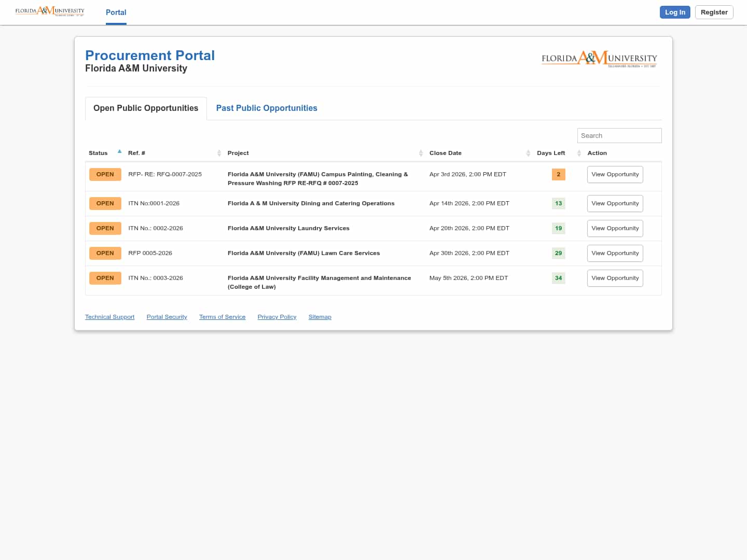Open the Privacy Policy link
This screenshot has width=747, height=560.
pos(277,317)
